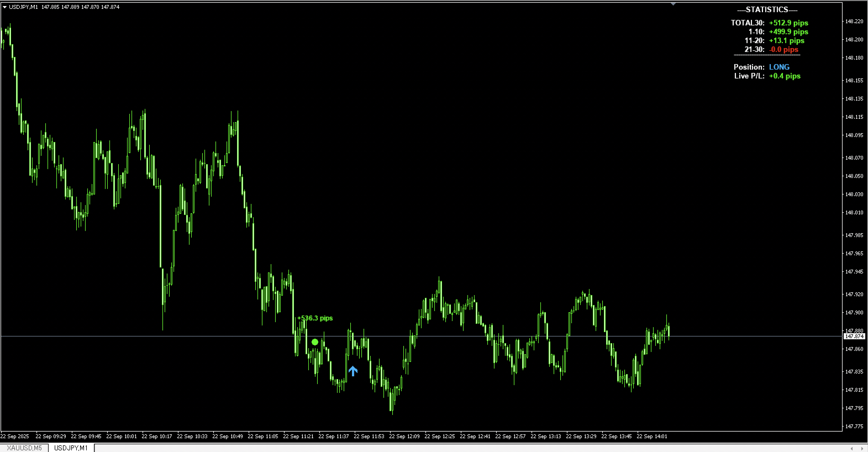Open the USDJPY,M1 quick trading dropdown triangle

5,7
